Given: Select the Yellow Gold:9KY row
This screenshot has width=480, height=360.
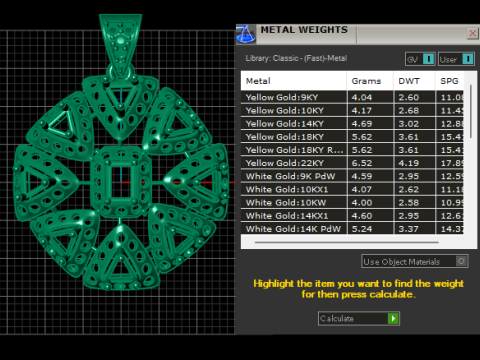Looking at the screenshot, I should 352,97.
